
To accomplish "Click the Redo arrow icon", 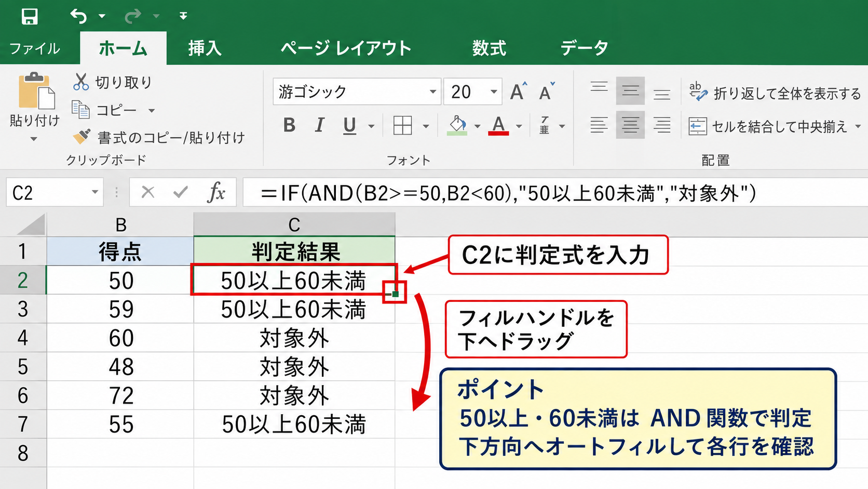I will (x=133, y=16).
